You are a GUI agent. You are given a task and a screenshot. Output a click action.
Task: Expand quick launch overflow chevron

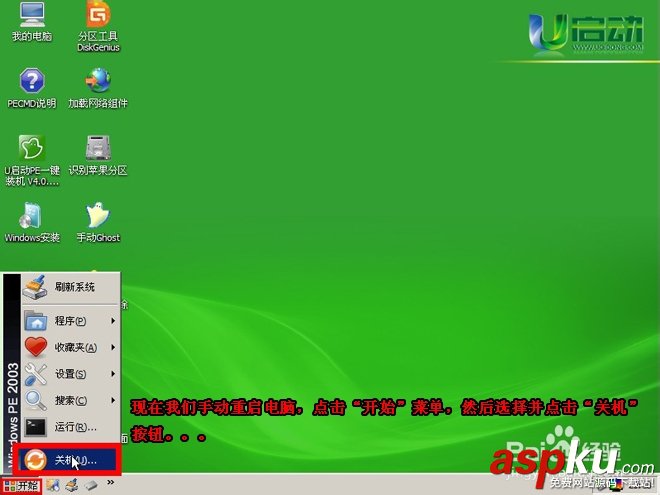click(111, 482)
